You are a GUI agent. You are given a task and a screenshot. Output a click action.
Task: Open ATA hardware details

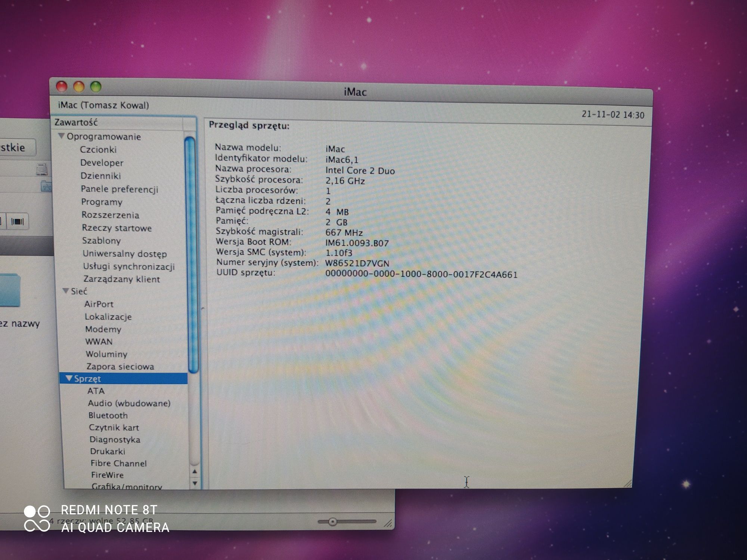pos(96,391)
